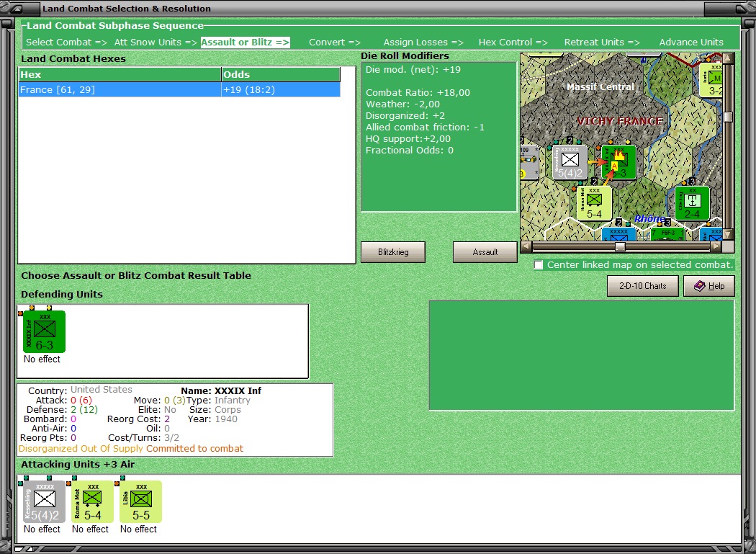Click the map horizontal scrollbar thumb
This screenshot has width=756, height=554.
coord(620,246)
